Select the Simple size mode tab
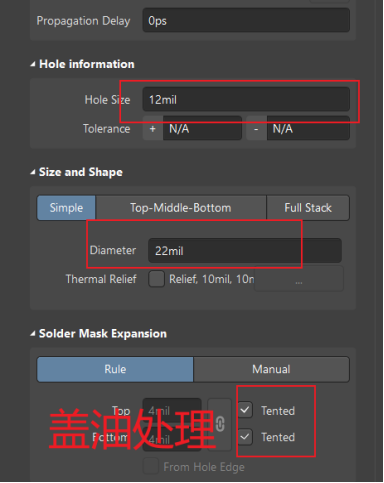This screenshot has width=384, height=483. pos(66,208)
